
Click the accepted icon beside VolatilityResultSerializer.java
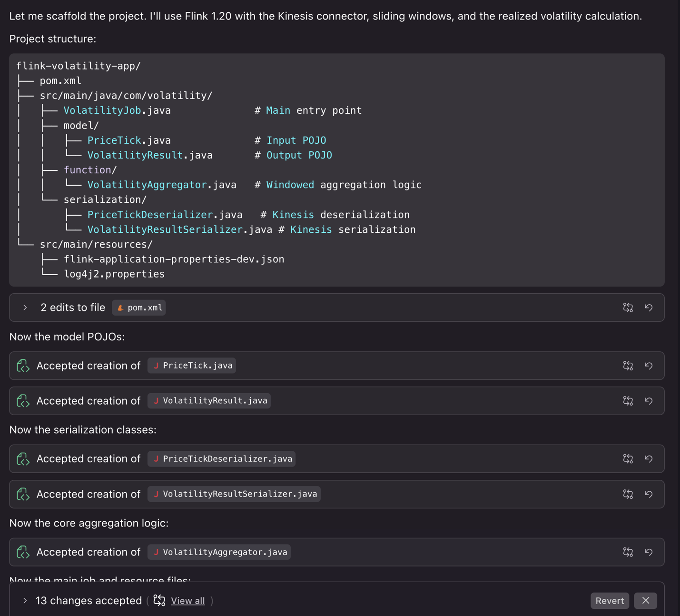pos(23,494)
